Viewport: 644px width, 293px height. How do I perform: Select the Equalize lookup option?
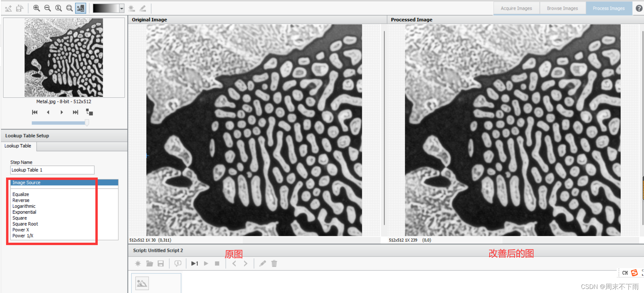[x=21, y=194]
